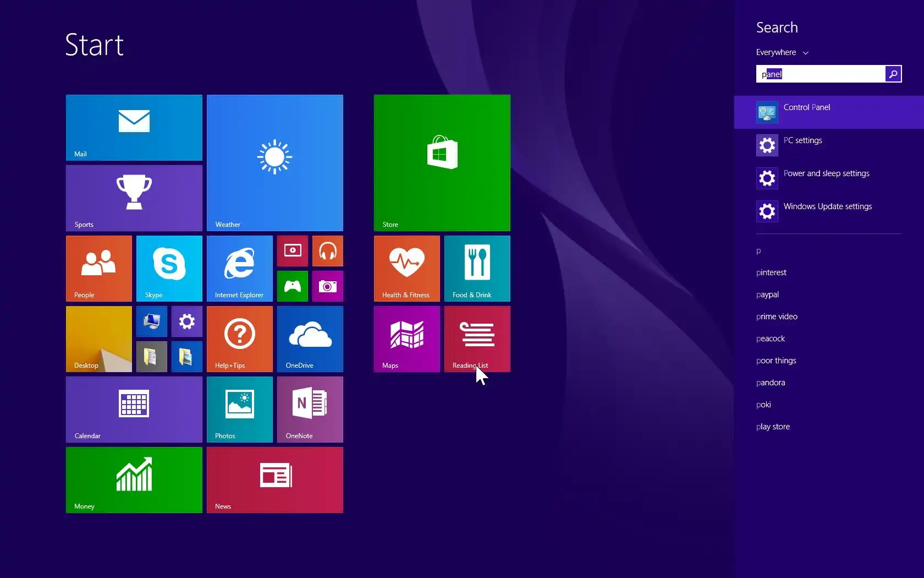Screen dimensions: 924x578
Task: Select the pinterest search suggestion
Action: 771,272
